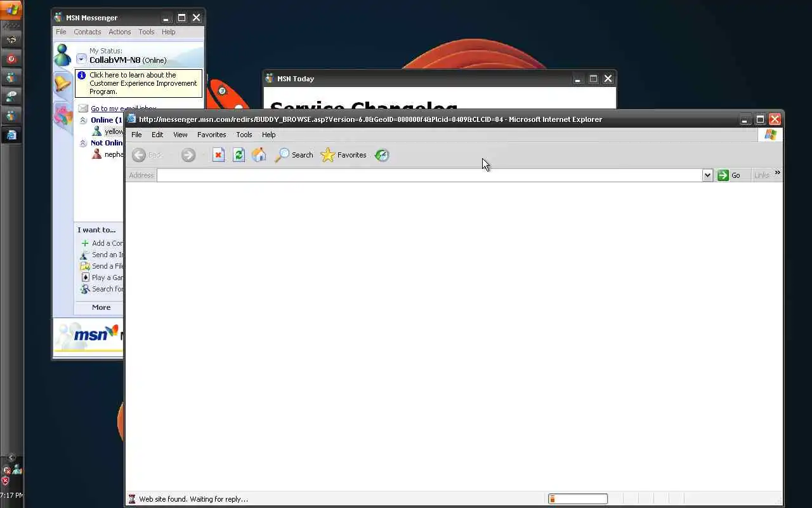The image size is (812, 508).
Task: Open the Contacts menu in MSN Messenger
Action: click(x=88, y=32)
